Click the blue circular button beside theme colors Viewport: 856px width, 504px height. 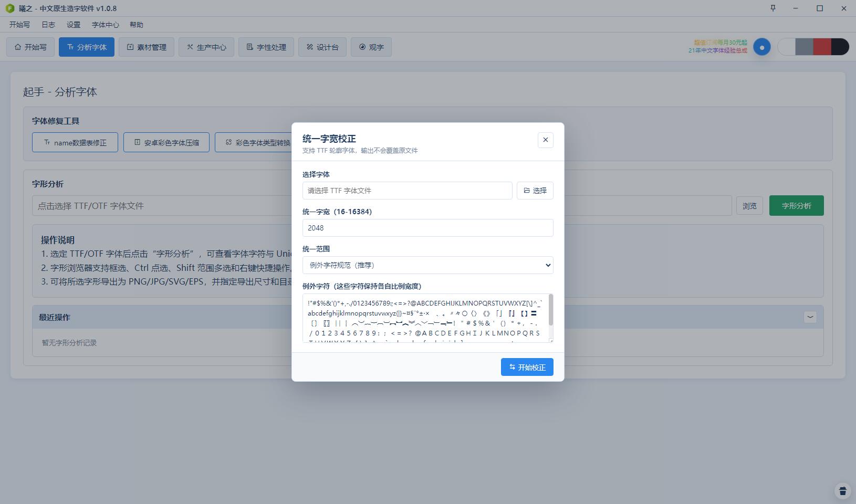(x=762, y=47)
